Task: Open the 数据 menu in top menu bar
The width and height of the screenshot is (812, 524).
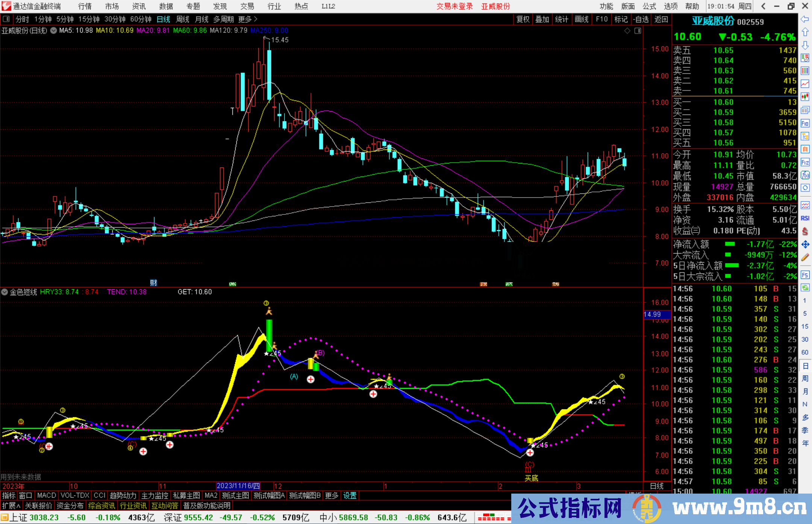Action: pos(165,6)
